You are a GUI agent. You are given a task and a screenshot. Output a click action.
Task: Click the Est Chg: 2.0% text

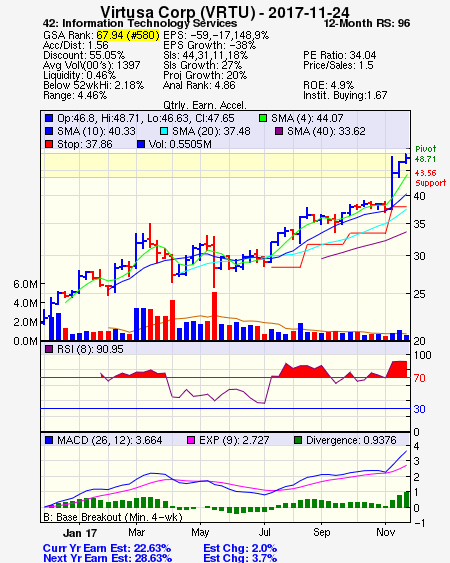[x=240, y=549]
